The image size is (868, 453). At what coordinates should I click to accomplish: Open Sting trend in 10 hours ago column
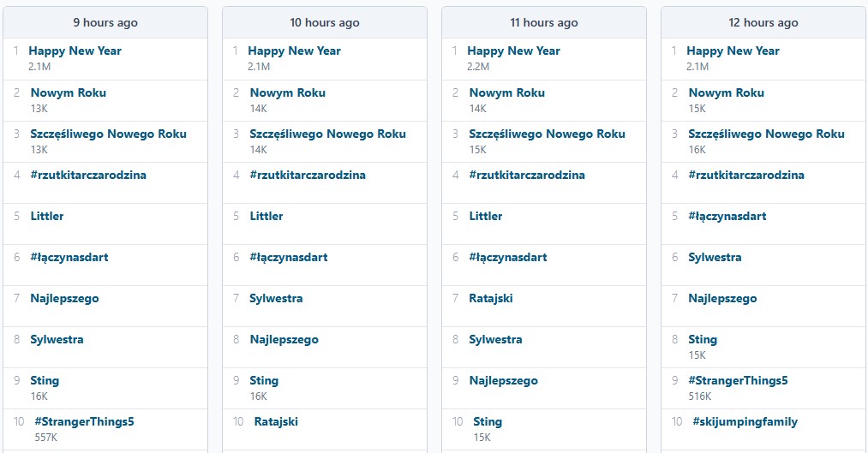tap(264, 381)
